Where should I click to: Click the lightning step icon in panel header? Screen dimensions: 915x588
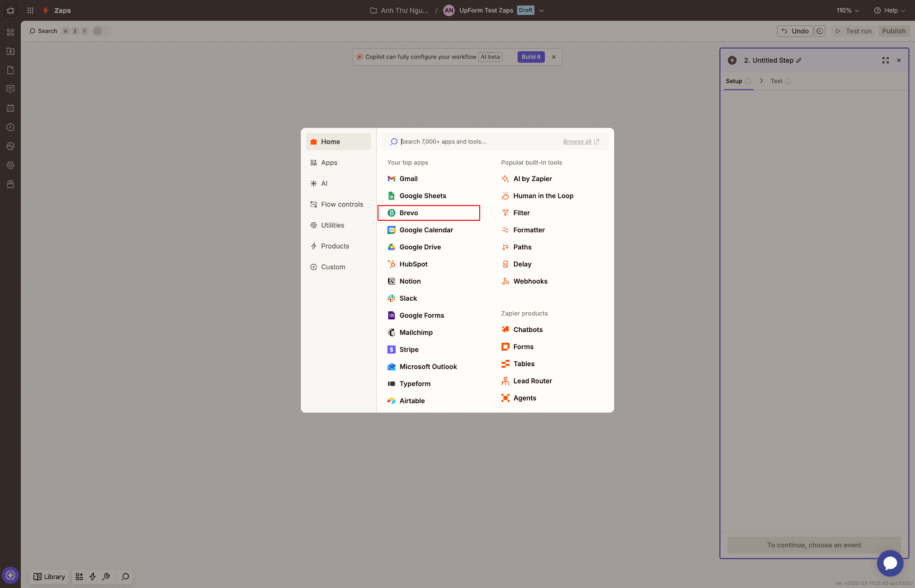732,61
